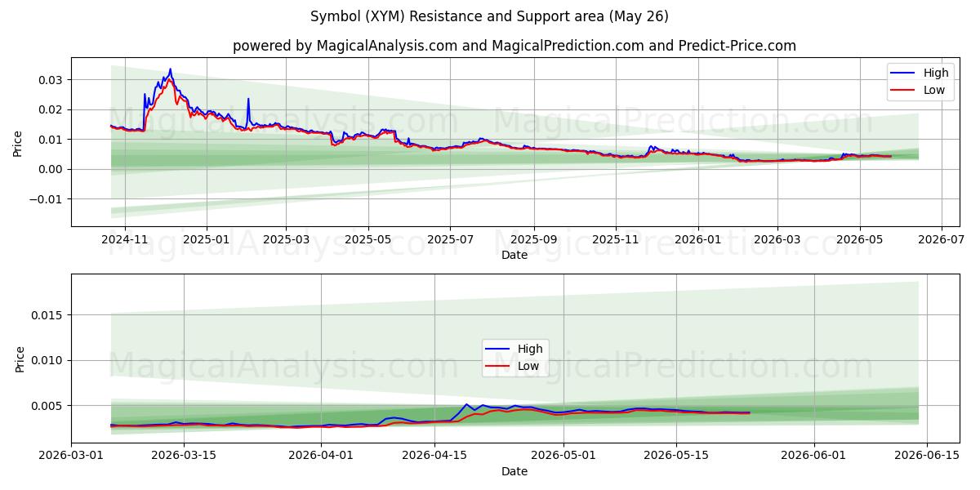Click the '−0.01' price tick label
The image size is (980, 490).
click(x=47, y=199)
